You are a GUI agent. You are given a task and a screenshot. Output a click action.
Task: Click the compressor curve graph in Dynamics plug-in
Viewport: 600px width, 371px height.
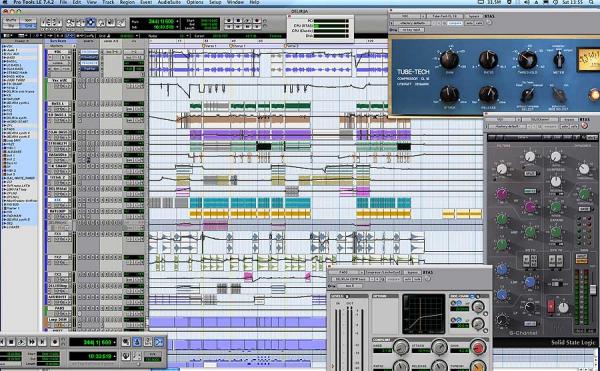424,314
